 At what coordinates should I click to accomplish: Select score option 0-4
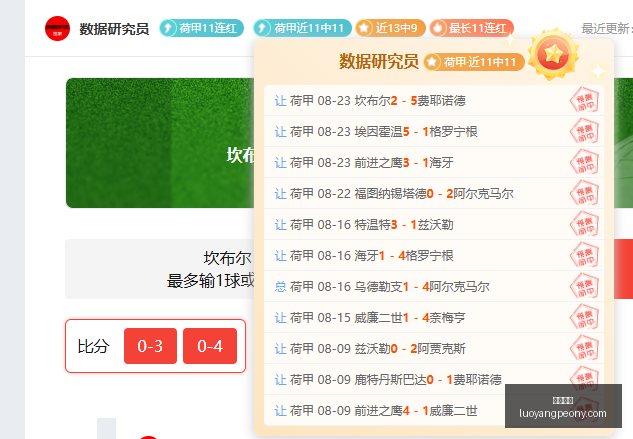coord(210,346)
